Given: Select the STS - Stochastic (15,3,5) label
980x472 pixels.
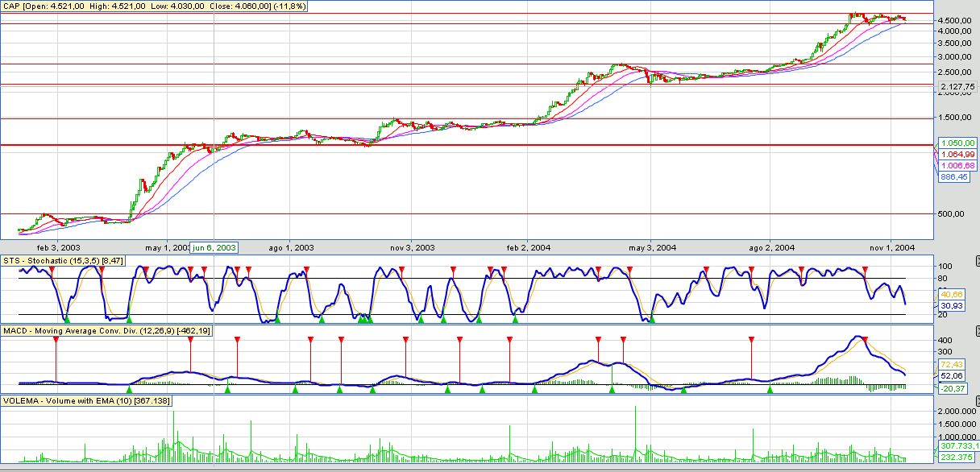Looking at the screenshot, I should [x=62, y=260].
